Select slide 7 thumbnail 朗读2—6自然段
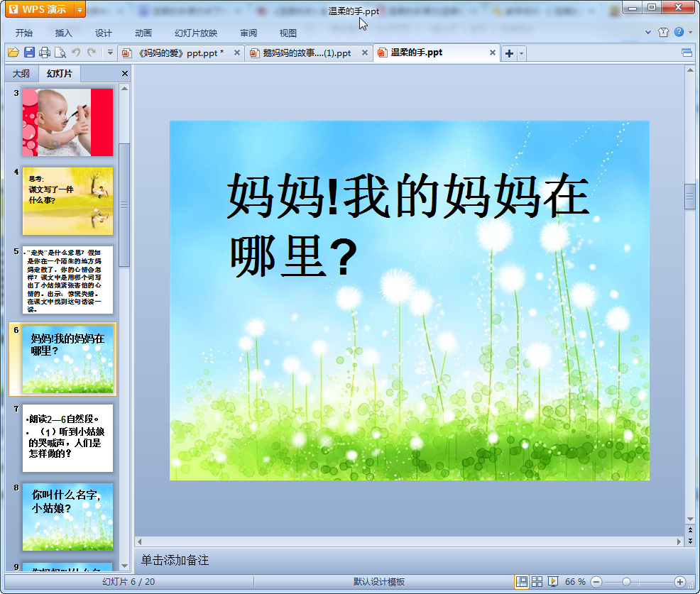 pos(68,438)
